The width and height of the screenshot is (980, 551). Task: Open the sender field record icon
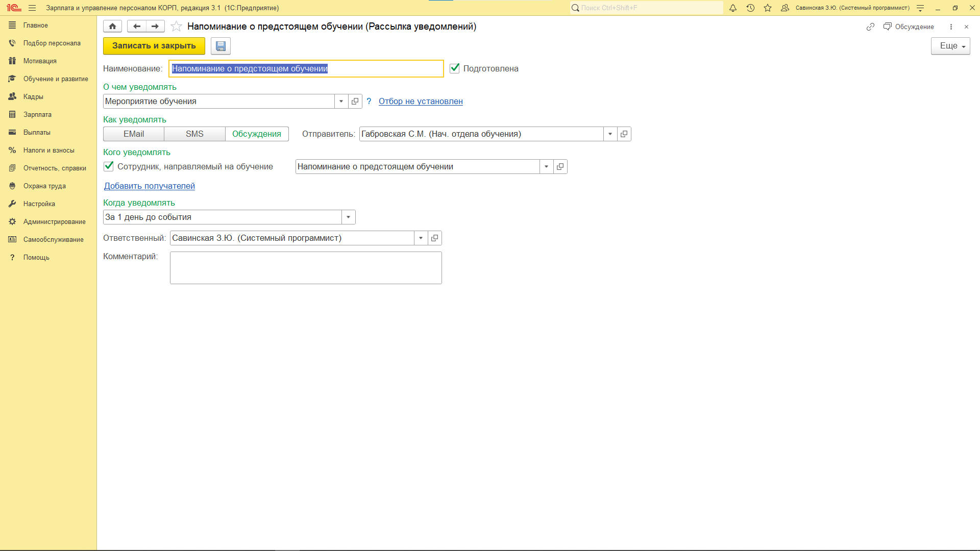pos(624,134)
